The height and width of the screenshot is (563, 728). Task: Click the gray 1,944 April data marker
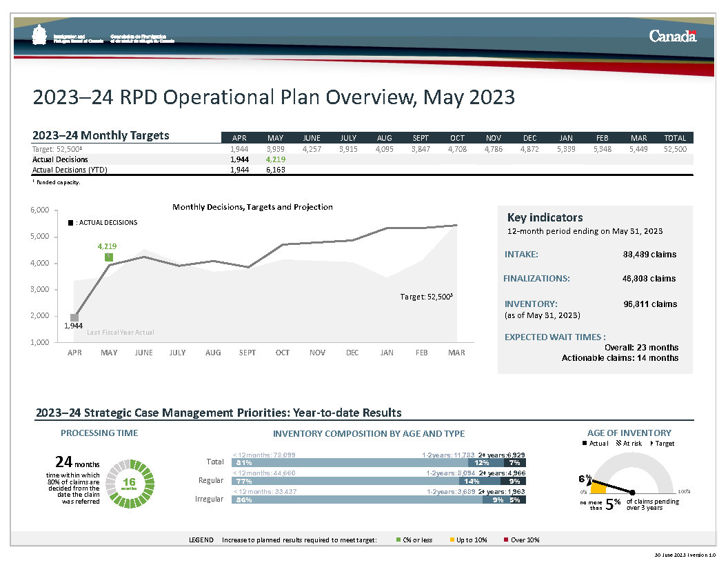tap(74, 317)
